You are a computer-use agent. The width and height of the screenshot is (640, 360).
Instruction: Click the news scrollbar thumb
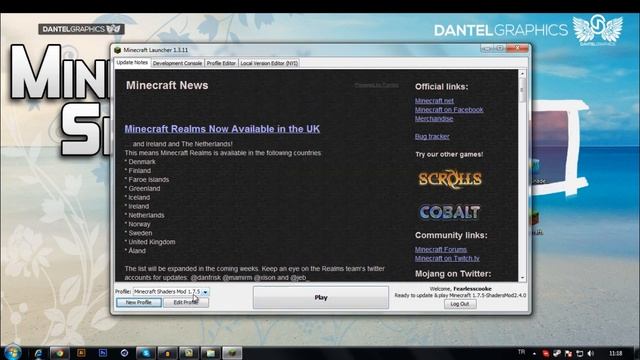click(522, 89)
